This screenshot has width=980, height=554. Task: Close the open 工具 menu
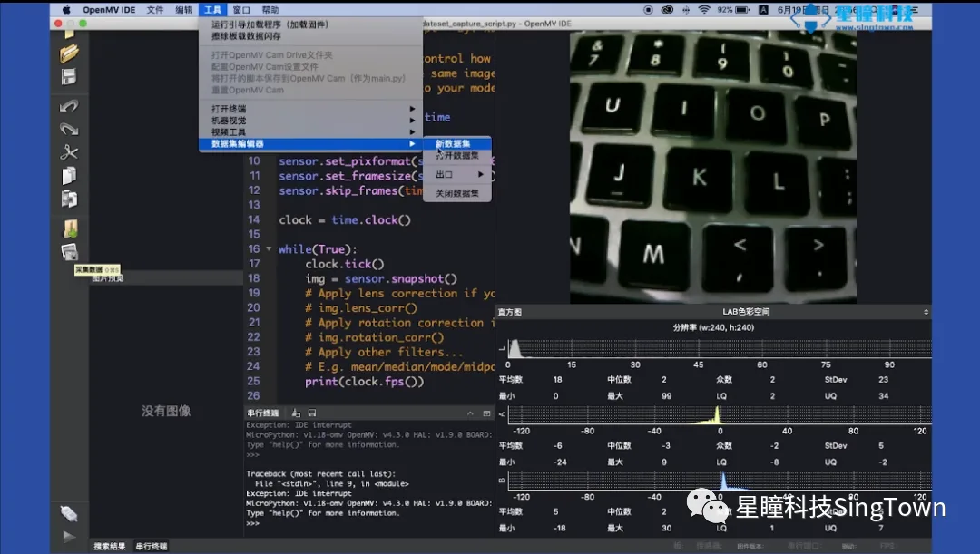[x=212, y=9]
